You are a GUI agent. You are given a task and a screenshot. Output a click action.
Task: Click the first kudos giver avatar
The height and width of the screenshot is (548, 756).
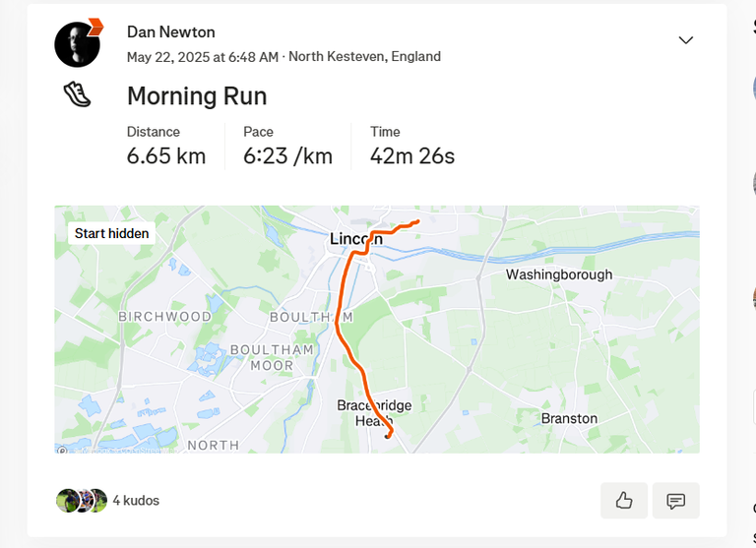click(x=67, y=501)
